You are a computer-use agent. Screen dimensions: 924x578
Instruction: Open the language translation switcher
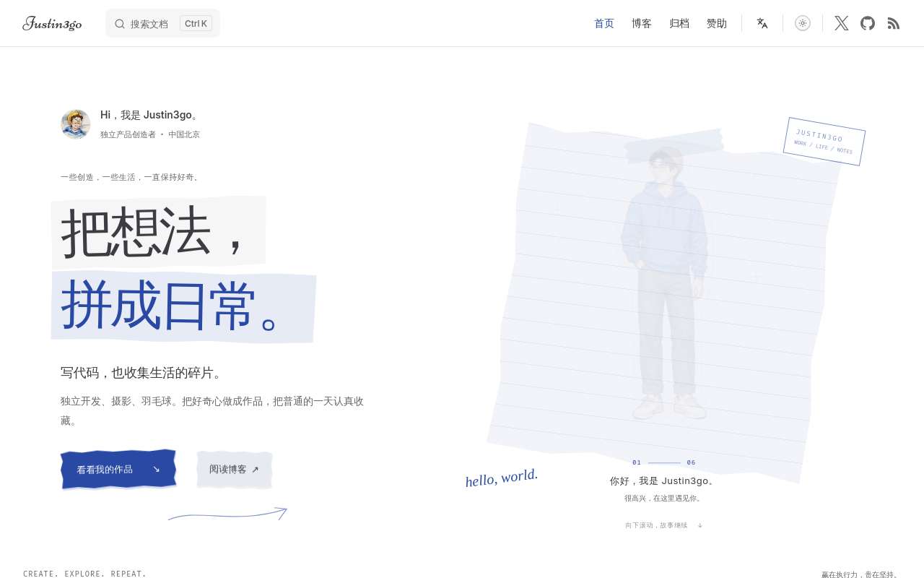click(x=762, y=23)
